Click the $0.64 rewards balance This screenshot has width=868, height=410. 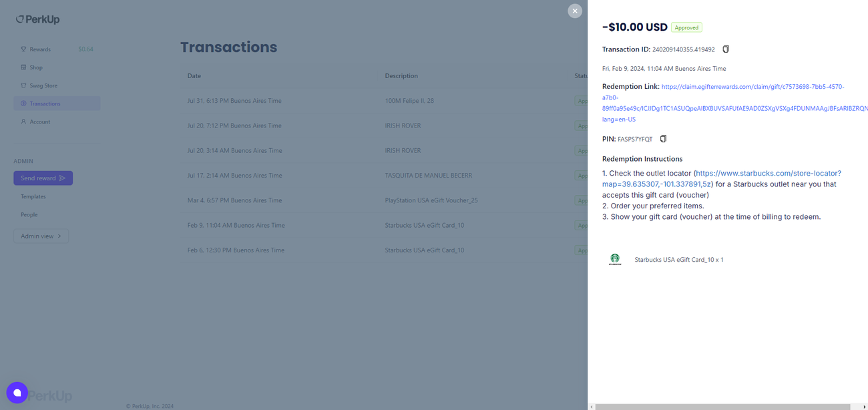[x=86, y=49]
